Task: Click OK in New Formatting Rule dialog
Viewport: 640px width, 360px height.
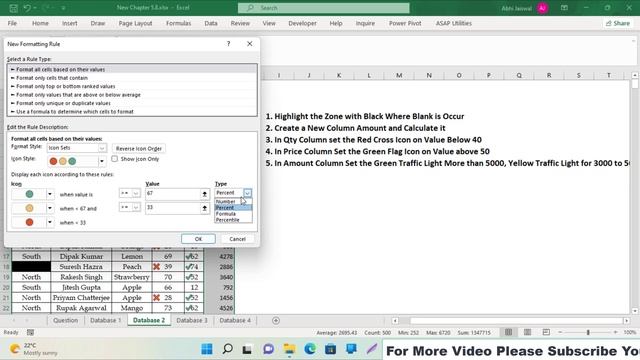Action: coord(198,239)
